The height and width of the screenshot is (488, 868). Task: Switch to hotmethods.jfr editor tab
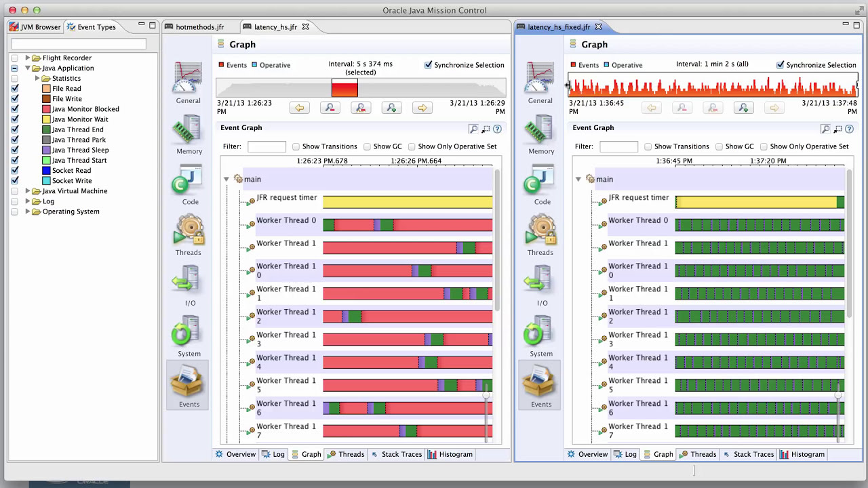(x=200, y=27)
